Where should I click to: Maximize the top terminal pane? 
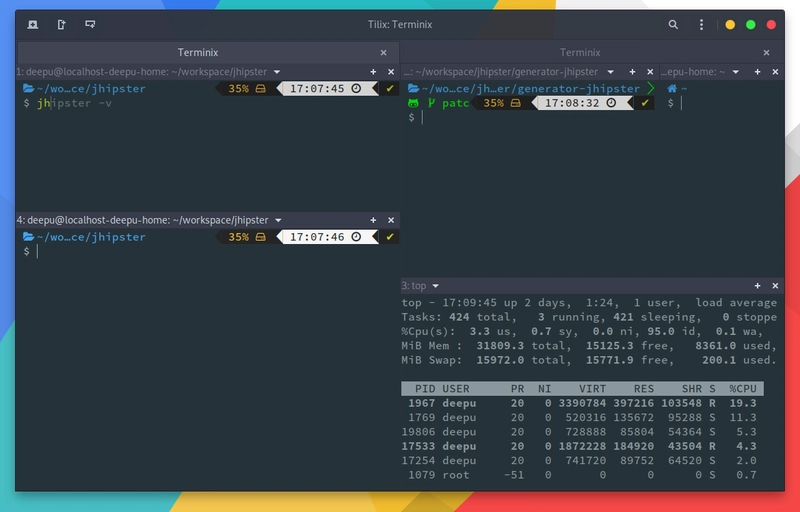coord(758,286)
